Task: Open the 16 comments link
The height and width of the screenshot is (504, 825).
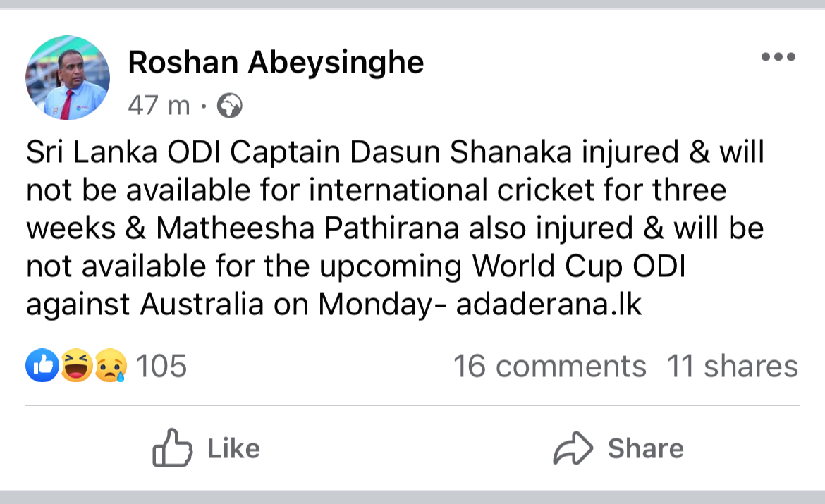Action: pos(550,366)
